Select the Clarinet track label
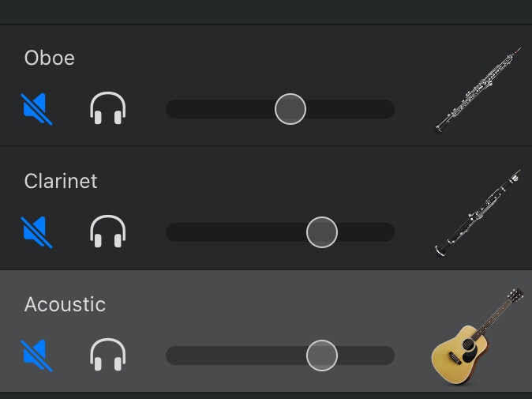Viewport: 532px width, 399px height. click(61, 181)
